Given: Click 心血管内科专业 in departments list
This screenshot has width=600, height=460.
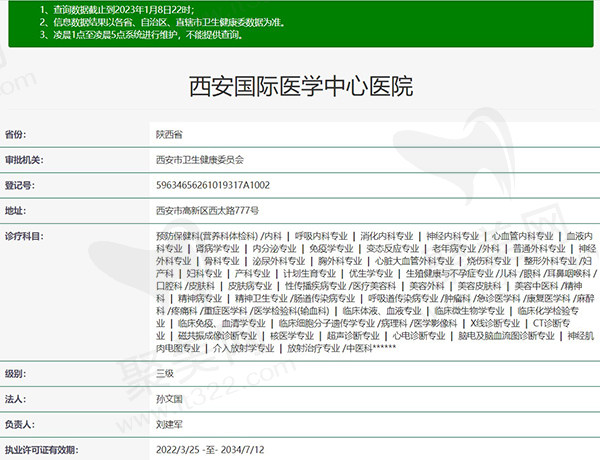Looking at the screenshot, I should [523, 236].
